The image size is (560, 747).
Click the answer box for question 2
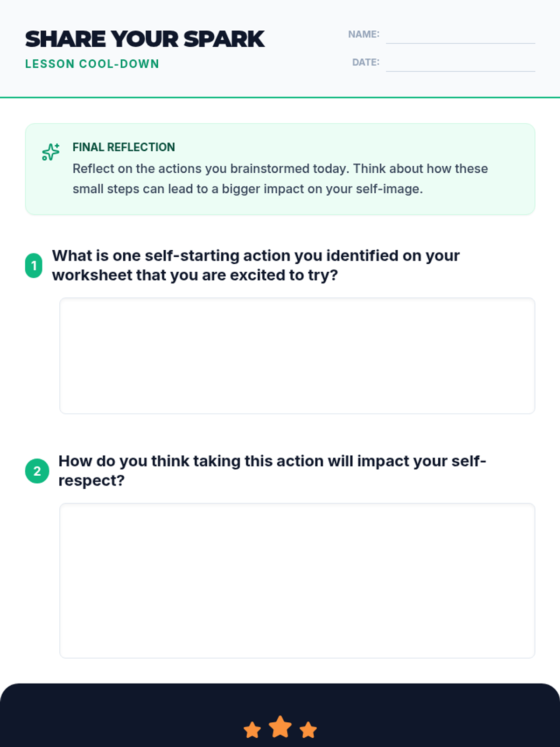click(297, 581)
